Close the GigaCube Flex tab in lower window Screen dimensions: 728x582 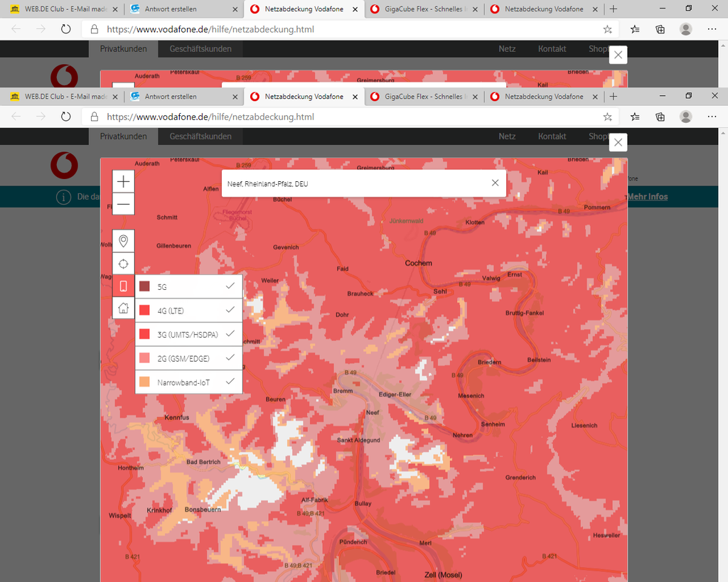tap(475, 97)
